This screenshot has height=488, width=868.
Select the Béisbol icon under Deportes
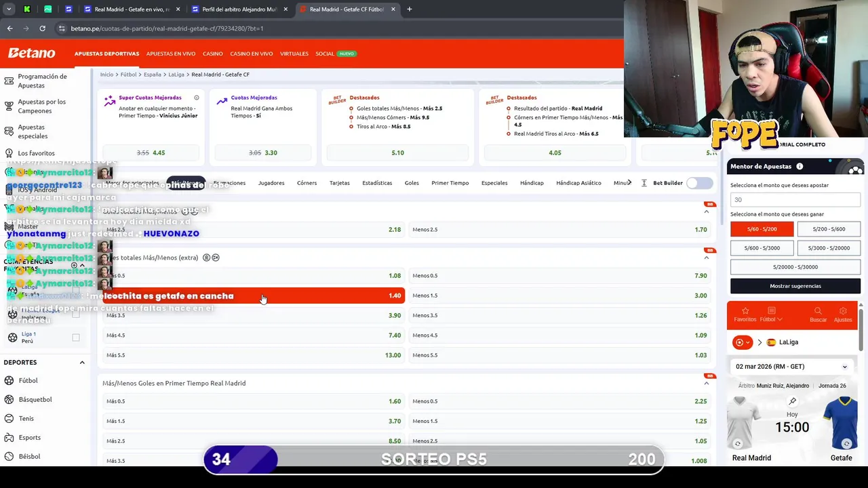pyautogui.click(x=9, y=456)
